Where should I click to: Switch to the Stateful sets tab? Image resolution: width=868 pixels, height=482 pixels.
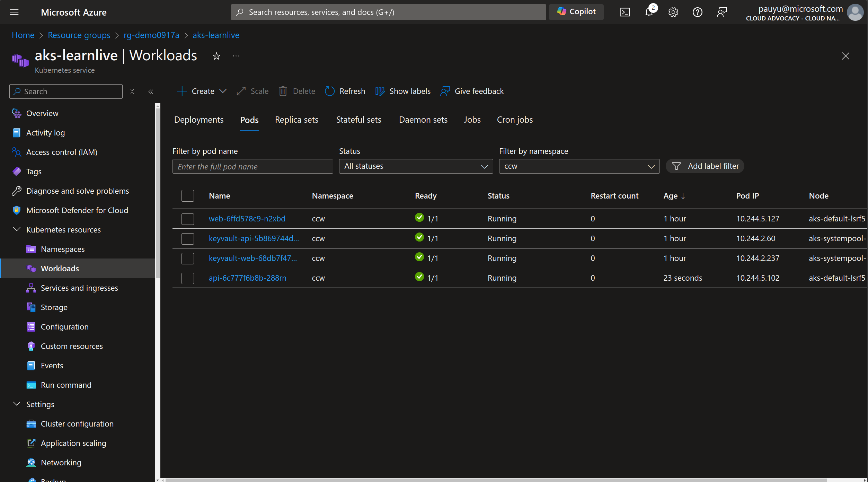coord(358,120)
